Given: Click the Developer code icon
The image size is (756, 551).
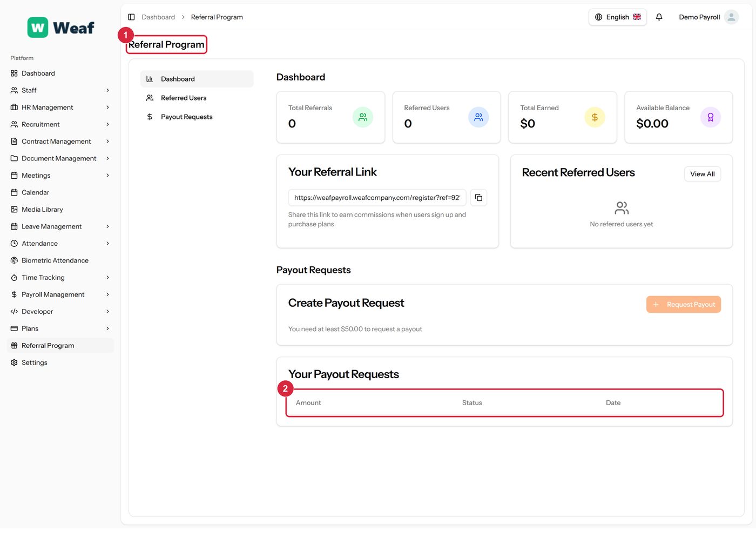Looking at the screenshot, I should 14,312.
